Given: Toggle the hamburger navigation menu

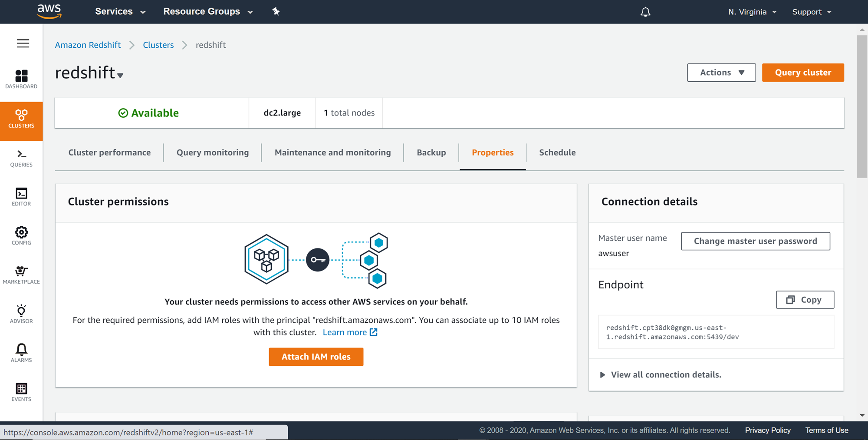Looking at the screenshot, I should click(x=23, y=43).
